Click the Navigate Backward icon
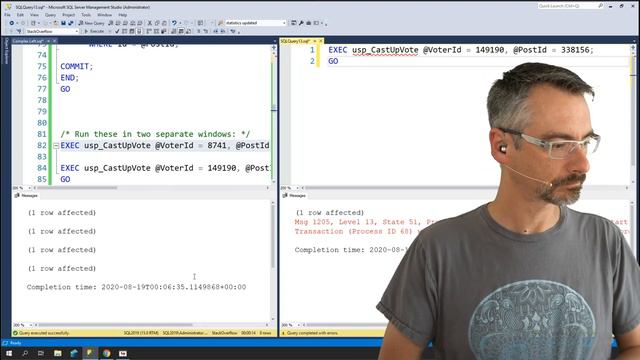640x360 pixels. (11, 23)
